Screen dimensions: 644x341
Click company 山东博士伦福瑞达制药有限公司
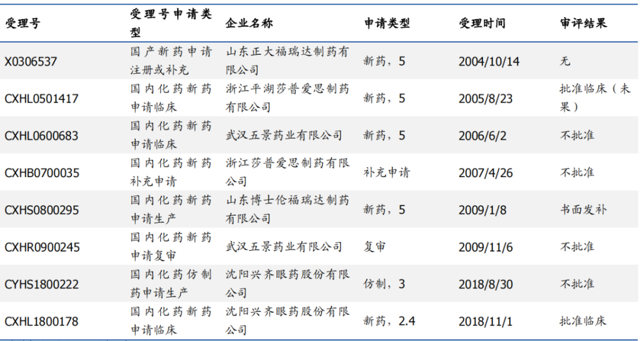(x=287, y=209)
